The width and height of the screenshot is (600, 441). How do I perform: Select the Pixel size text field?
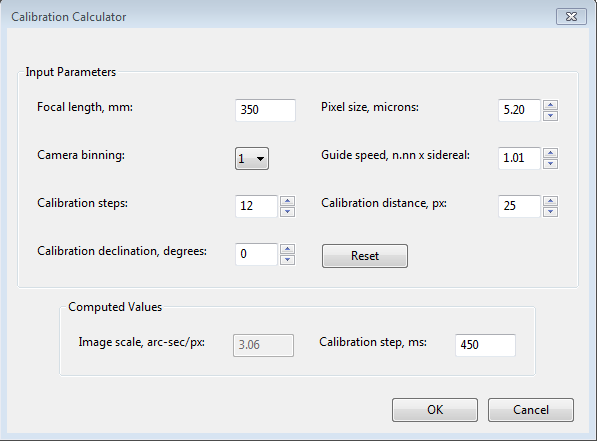pyautogui.click(x=519, y=110)
